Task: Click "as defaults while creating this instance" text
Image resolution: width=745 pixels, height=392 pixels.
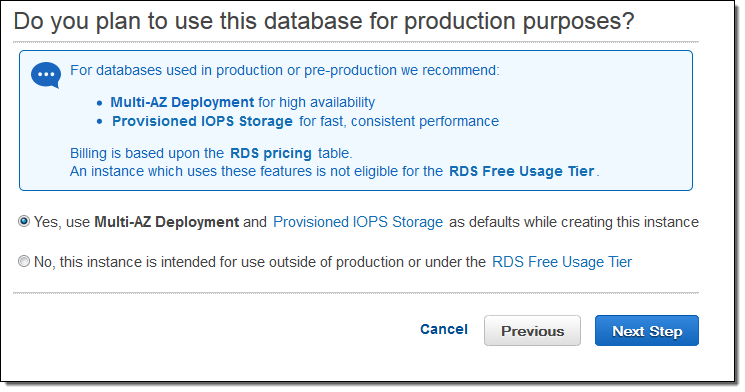Action: click(x=574, y=222)
